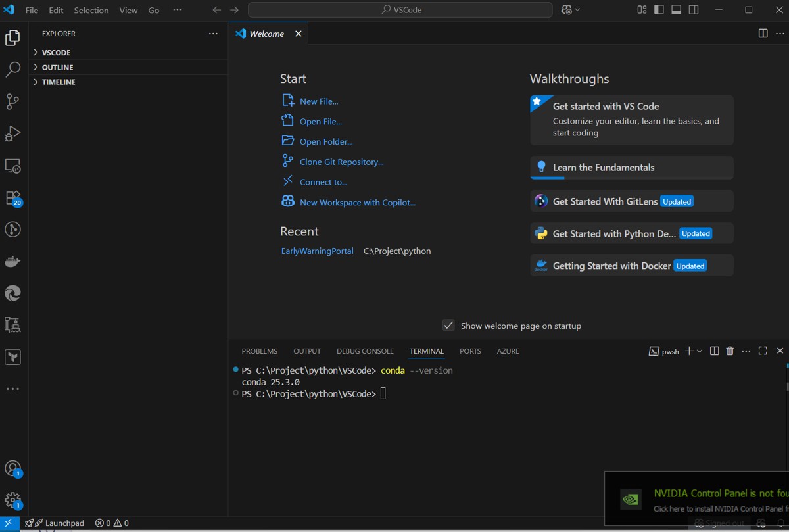The width and height of the screenshot is (789, 532).
Task: Open the Selection menu
Action: pyautogui.click(x=91, y=11)
